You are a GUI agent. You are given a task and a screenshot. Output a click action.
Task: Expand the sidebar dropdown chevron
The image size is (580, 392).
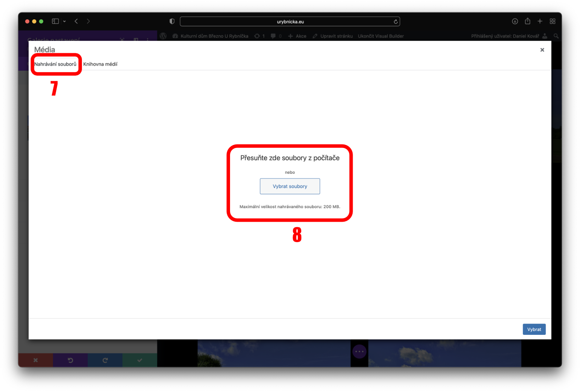point(65,21)
